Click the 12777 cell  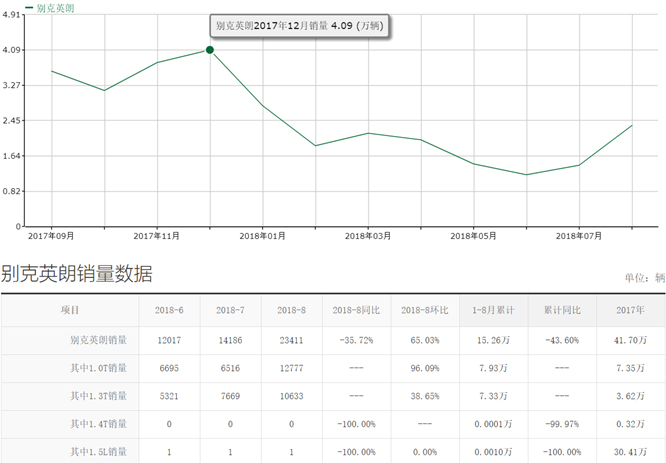(x=291, y=368)
